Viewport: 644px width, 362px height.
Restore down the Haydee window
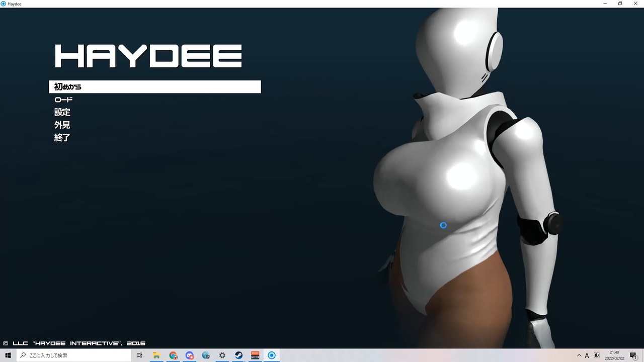coord(620,4)
